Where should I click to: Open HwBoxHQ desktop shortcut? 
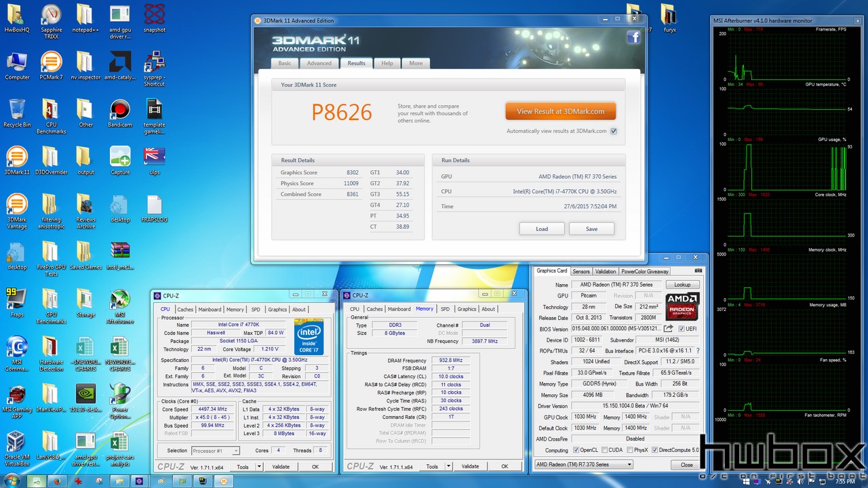pyautogui.click(x=17, y=18)
